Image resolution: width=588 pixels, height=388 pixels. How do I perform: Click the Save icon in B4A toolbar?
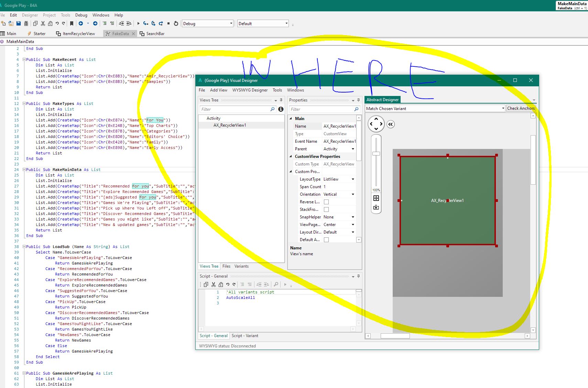[x=19, y=23]
